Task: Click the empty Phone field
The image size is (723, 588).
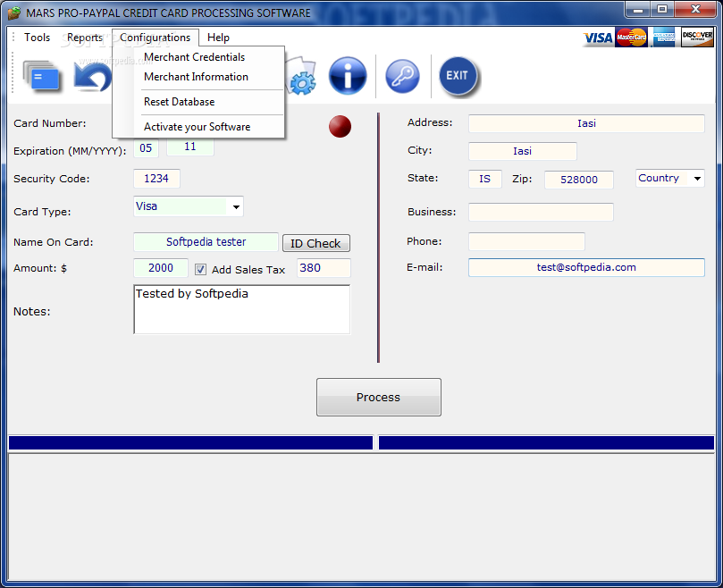Action: click(526, 241)
